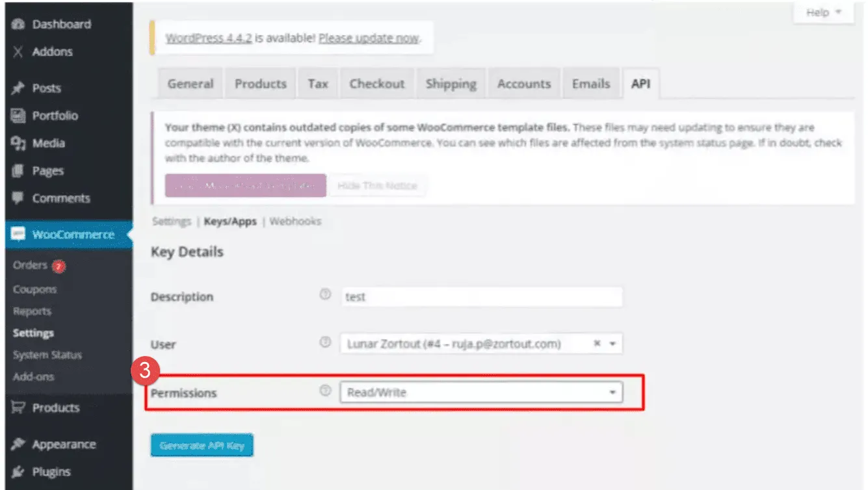Open Orders in the WooCommerce submenu
The height and width of the screenshot is (490, 868).
(x=31, y=265)
